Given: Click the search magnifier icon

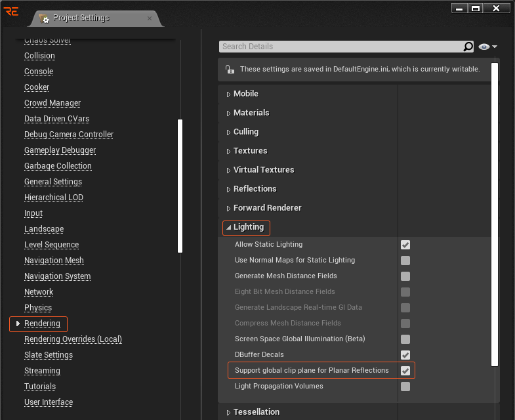Looking at the screenshot, I should click(x=468, y=47).
